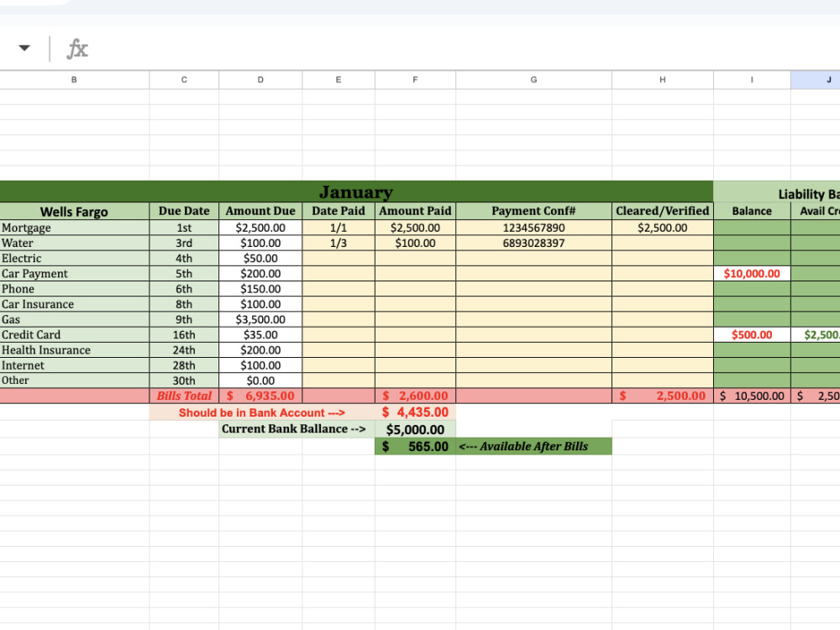Click the Gas row label
840x630 pixels.
[11, 320]
